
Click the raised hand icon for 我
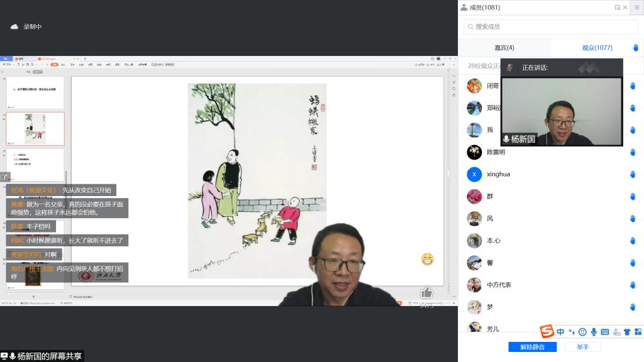pos(633,130)
